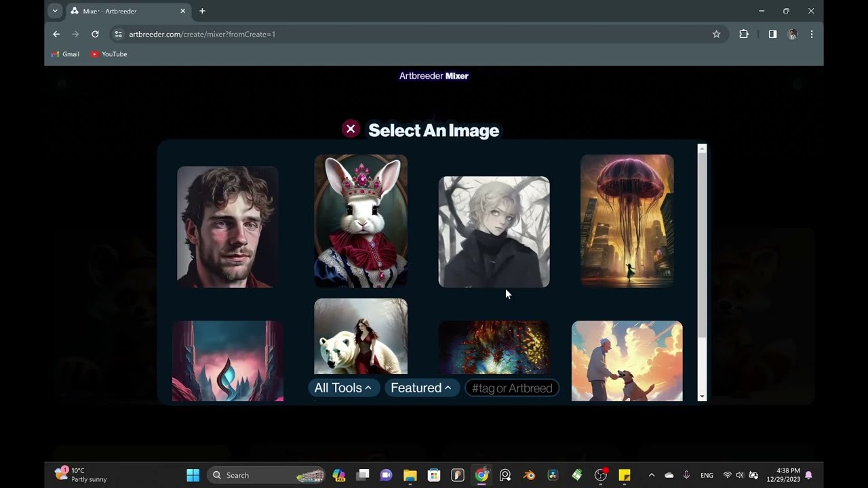The height and width of the screenshot is (488, 868).
Task: Select the giant jellyfish city image
Action: pos(627,221)
